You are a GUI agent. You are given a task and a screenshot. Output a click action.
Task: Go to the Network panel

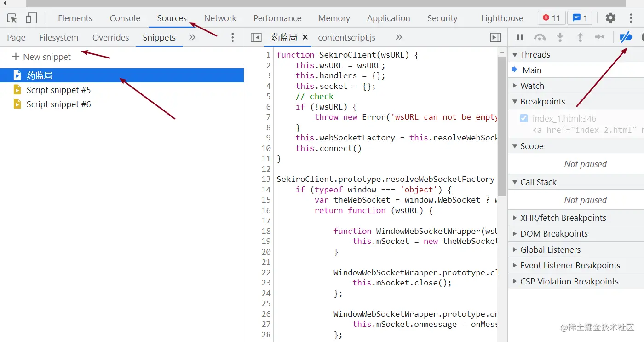pos(220,18)
